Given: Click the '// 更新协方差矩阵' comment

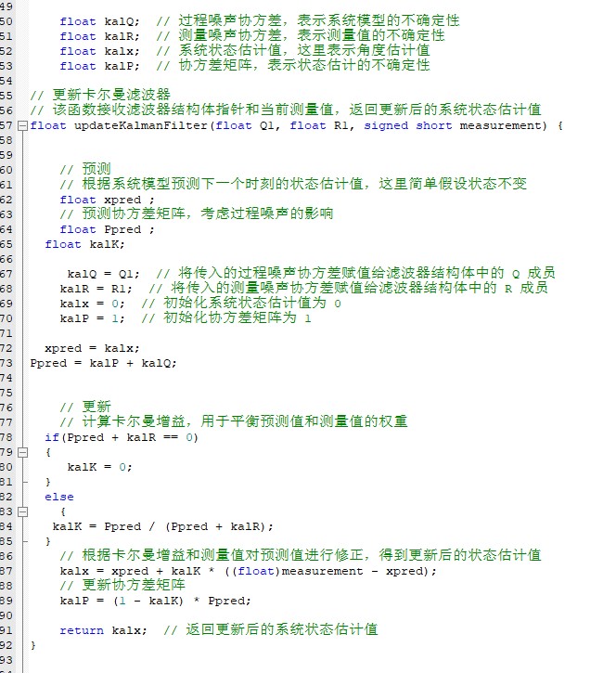Looking at the screenshot, I should point(122,586).
